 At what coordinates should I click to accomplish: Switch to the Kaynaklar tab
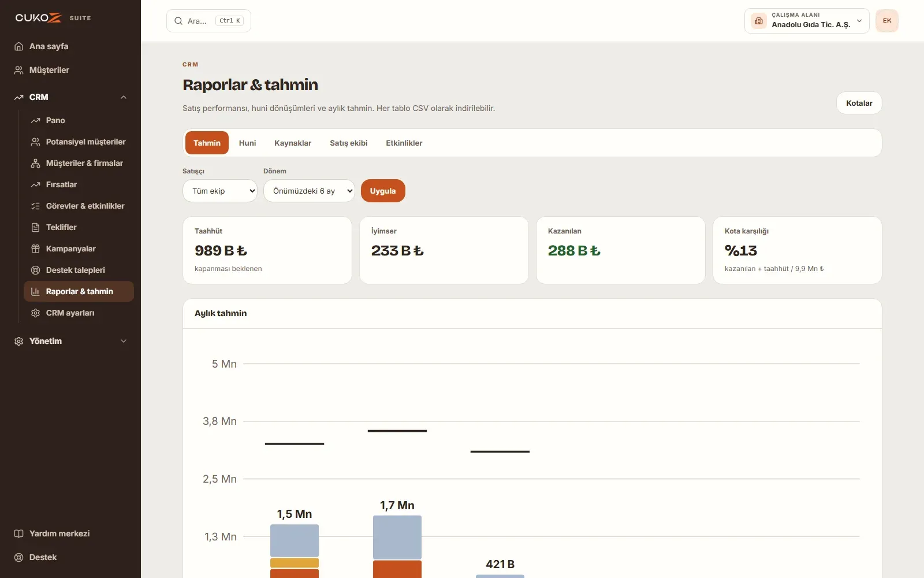pyautogui.click(x=293, y=143)
